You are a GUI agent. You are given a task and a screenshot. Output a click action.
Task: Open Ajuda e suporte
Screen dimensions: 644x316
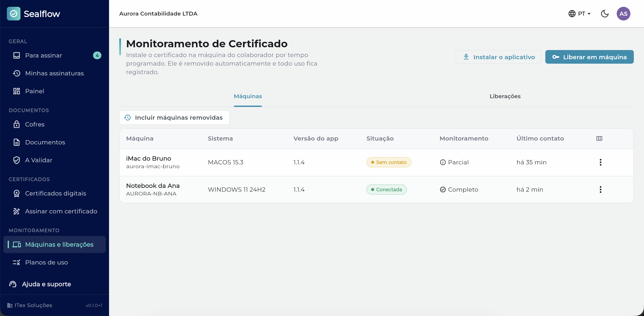pyautogui.click(x=40, y=284)
